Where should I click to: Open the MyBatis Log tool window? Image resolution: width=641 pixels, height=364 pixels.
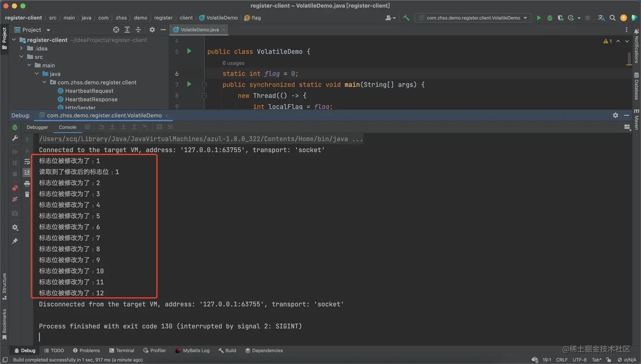[x=192, y=350]
